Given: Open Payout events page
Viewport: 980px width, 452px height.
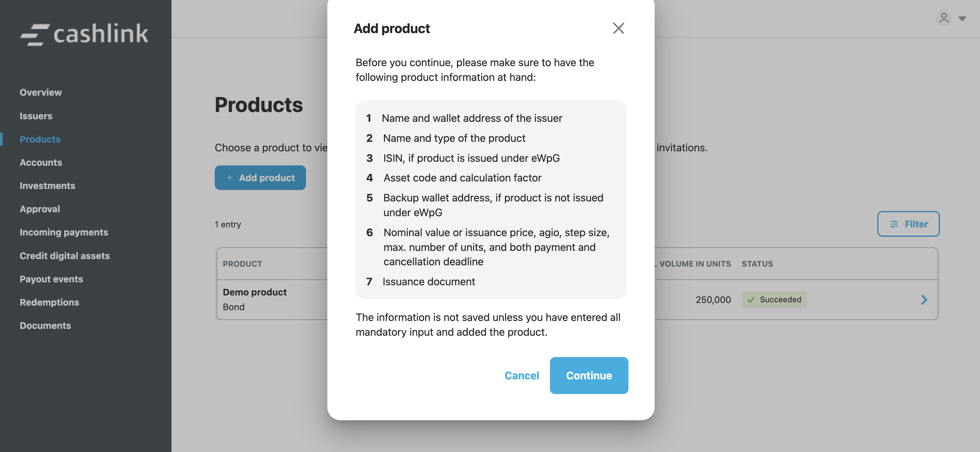Looking at the screenshot, I should (x=51, y=279).
